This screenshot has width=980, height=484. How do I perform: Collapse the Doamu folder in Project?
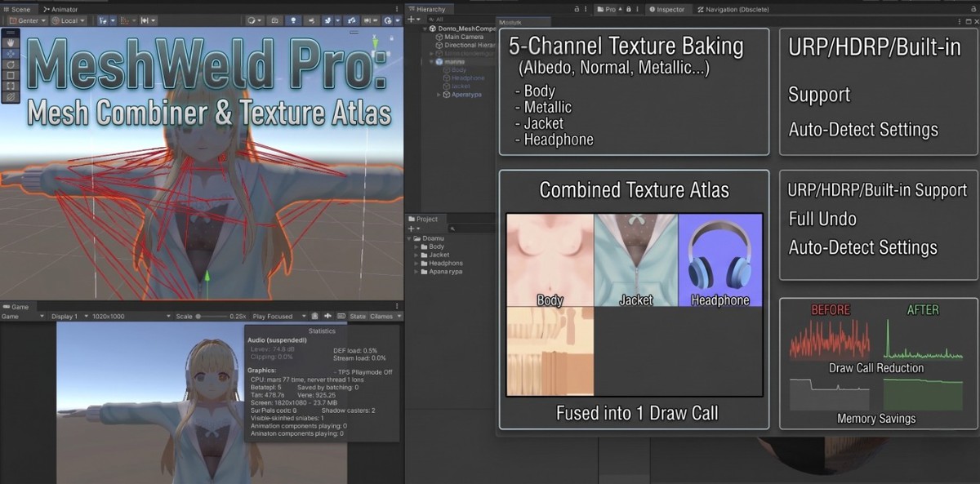[409, 238]
